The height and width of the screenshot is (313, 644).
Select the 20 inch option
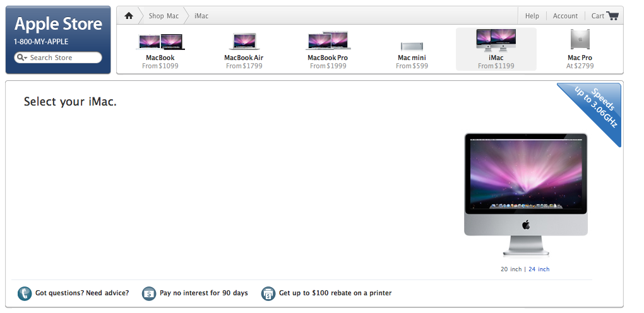(511, 269)
